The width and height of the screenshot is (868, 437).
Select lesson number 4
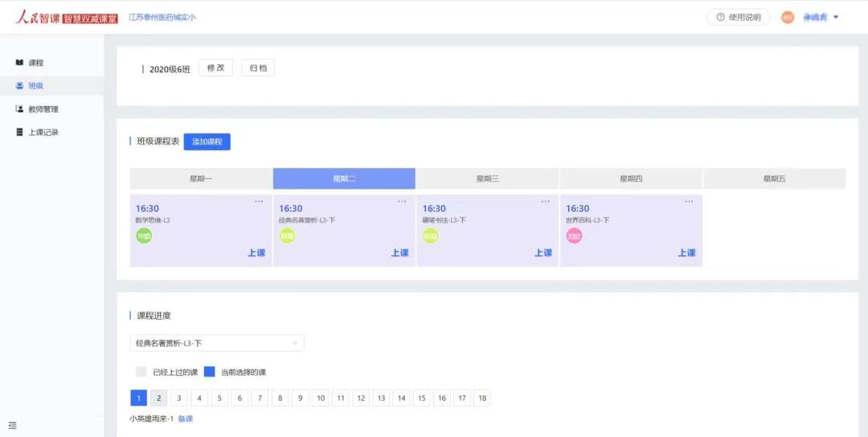click(x=199, y=398)
